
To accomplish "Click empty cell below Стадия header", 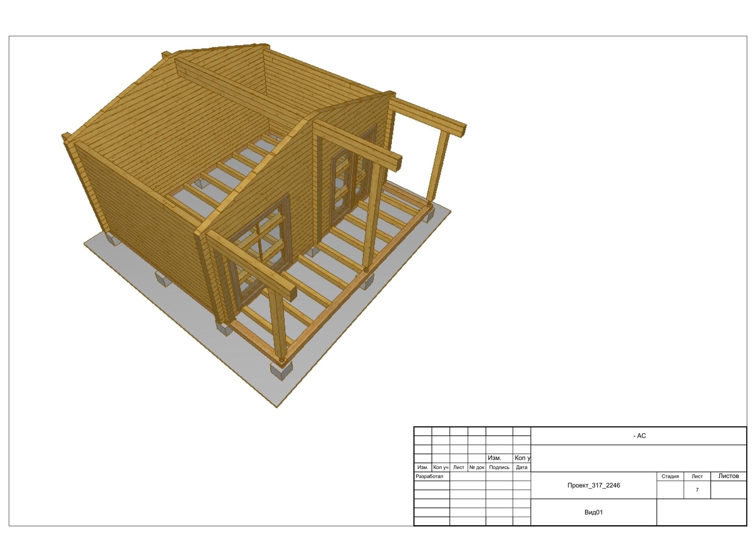I will 670,490.
